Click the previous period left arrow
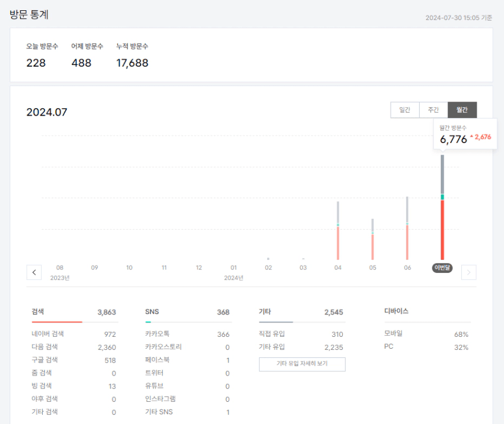The width and height of the screenshot is (504, 424). point(34,272)
